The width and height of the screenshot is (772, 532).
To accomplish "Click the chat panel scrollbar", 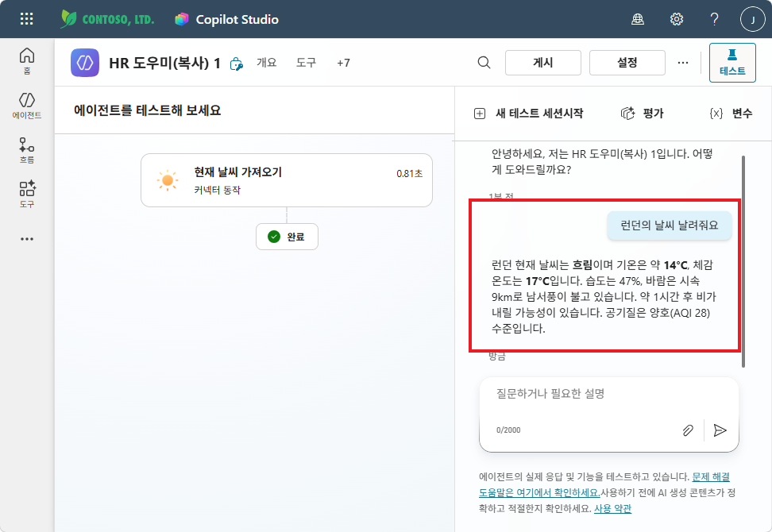I will tap(743, 260).
